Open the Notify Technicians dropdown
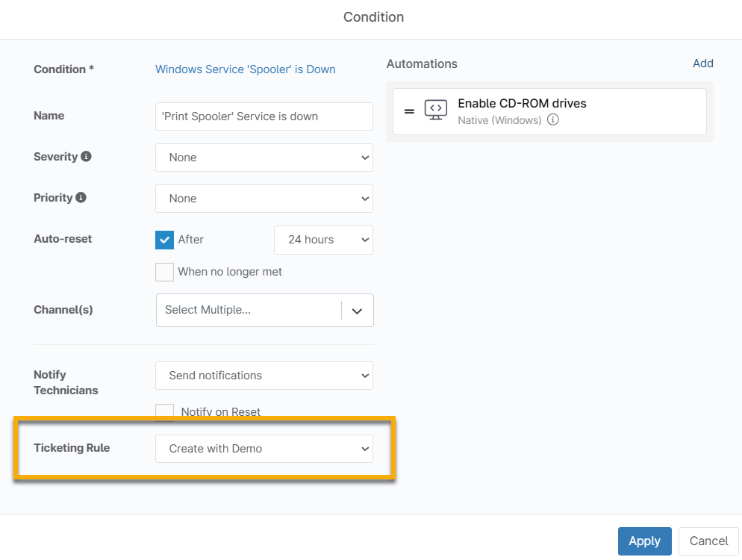 click(x=264, y=376)
